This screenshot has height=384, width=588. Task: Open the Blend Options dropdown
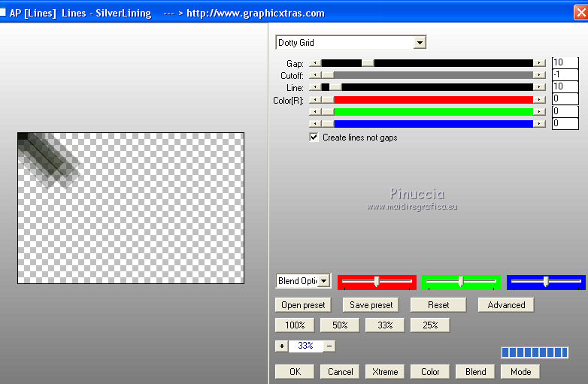tap(323, 281)
